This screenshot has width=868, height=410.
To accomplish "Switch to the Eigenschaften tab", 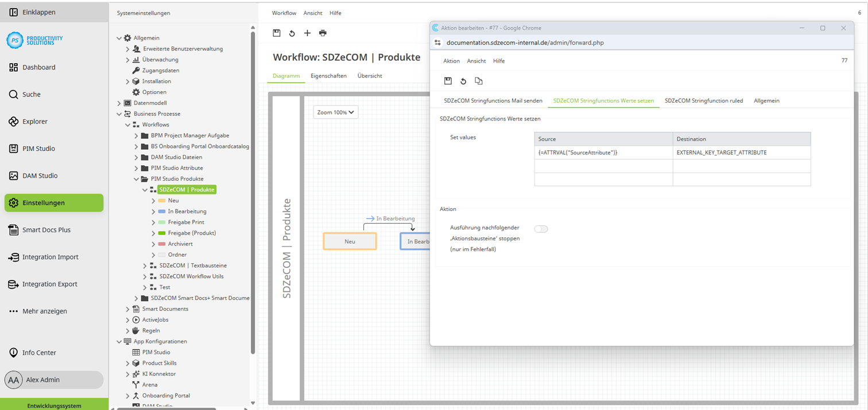I will tap(328, 75).
